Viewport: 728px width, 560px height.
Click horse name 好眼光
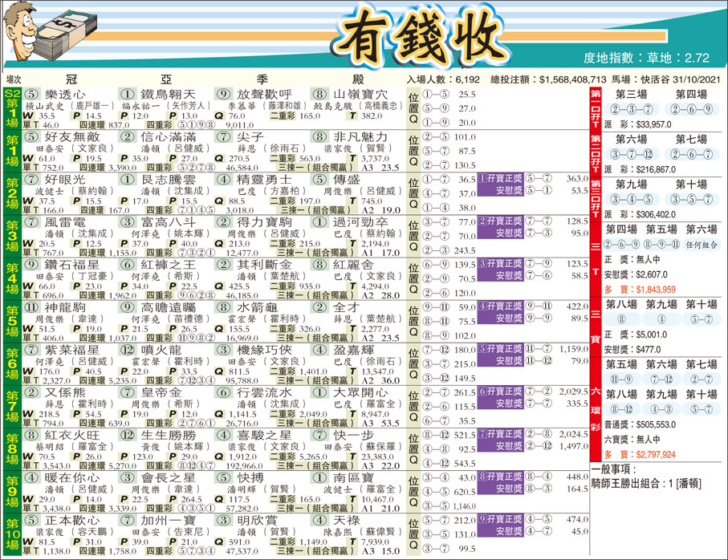(66, 180)
